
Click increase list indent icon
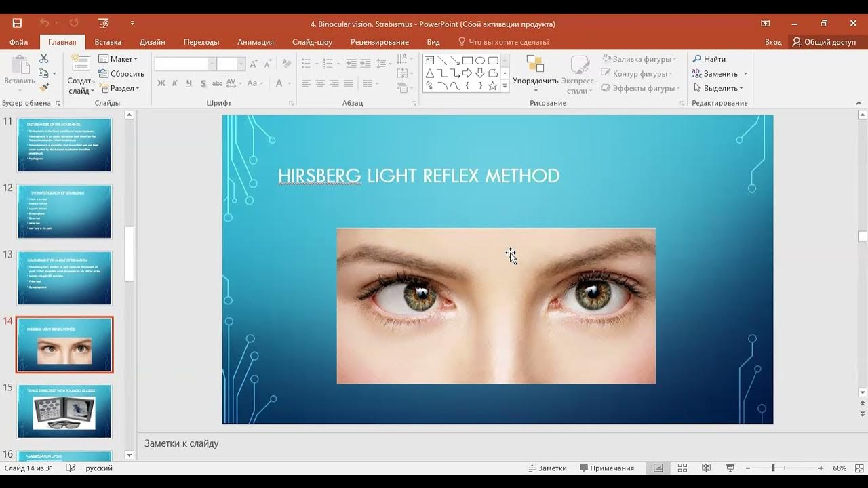point(367,64)
